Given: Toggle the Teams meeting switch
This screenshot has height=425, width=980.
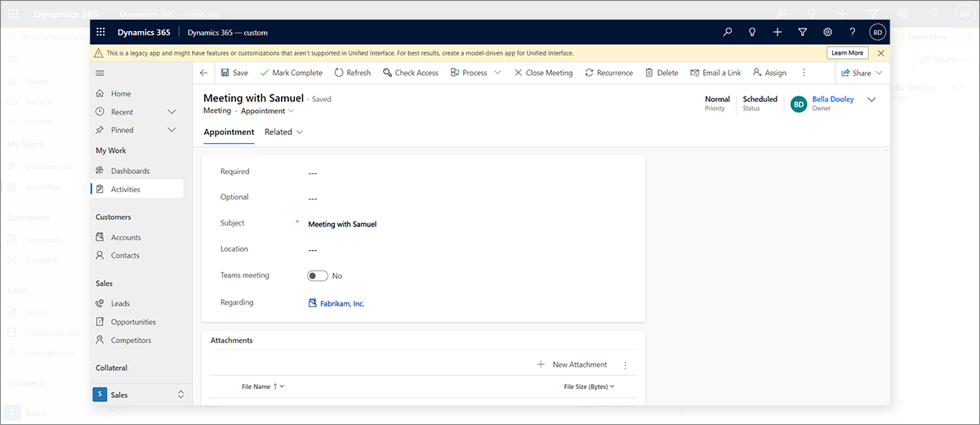Looking at the screenshot, I should [318, 275].
